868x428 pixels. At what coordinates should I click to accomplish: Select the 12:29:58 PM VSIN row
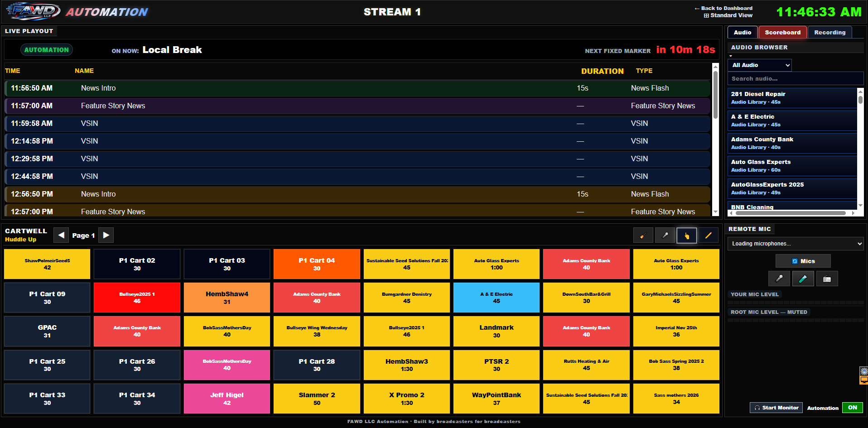point(357,159)
